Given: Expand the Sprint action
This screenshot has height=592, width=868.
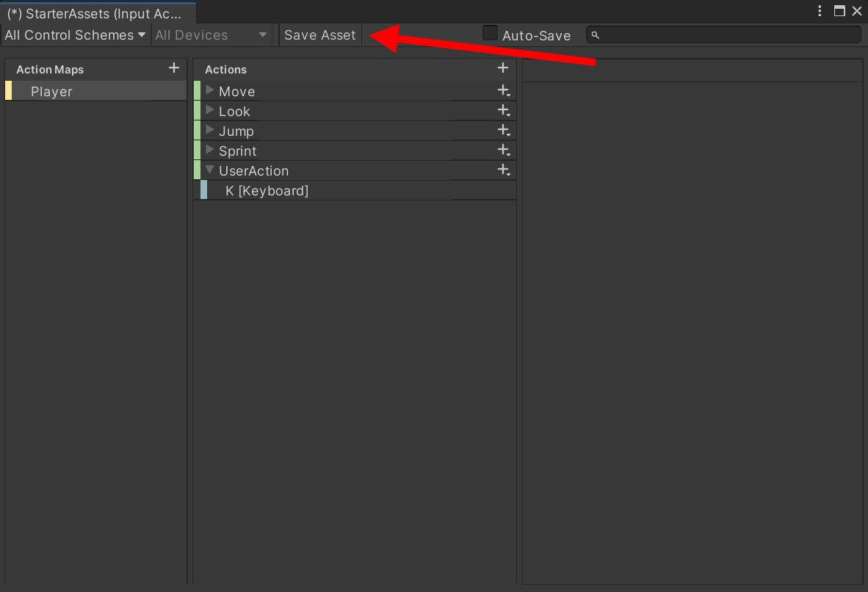Looking at the screenshot, I should pyautogui.click(x=210, y=150).
